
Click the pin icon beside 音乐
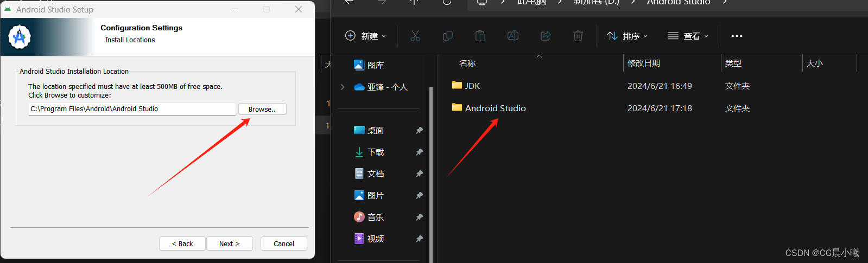click(x=419, y=217)
